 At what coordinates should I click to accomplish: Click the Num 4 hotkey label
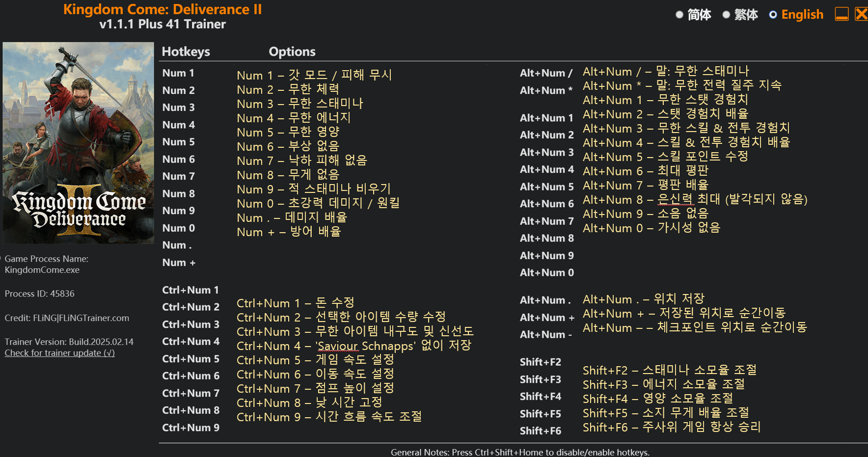(x=178, y=125)
